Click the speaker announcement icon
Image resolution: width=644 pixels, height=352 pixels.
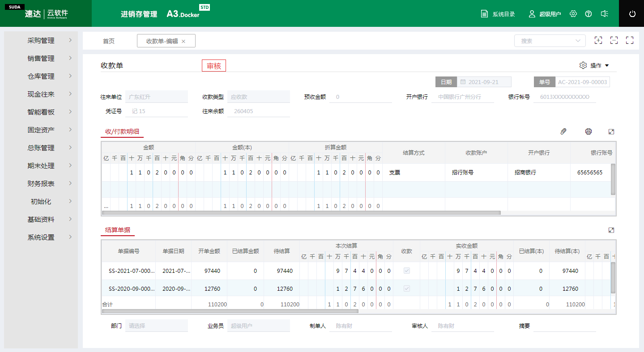(605, 14)
